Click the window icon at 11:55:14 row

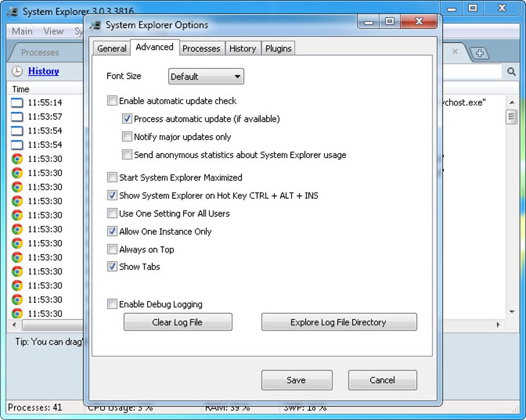coord(17,103)
